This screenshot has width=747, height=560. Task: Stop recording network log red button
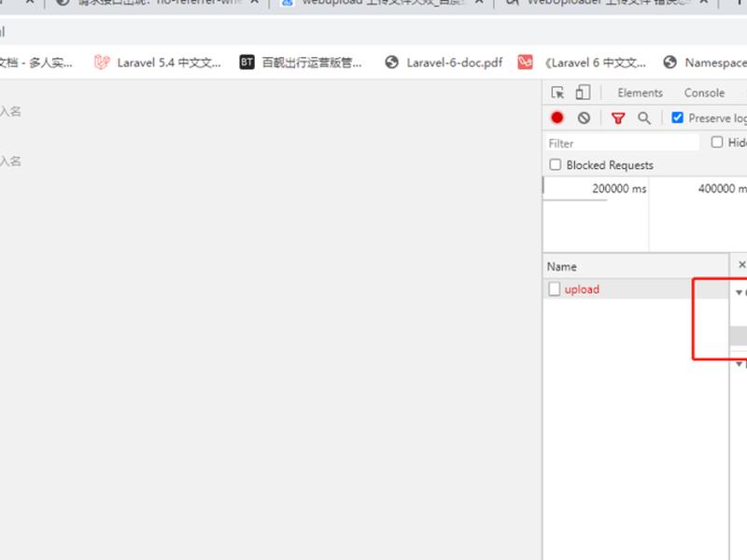click(x=557, y=118)
